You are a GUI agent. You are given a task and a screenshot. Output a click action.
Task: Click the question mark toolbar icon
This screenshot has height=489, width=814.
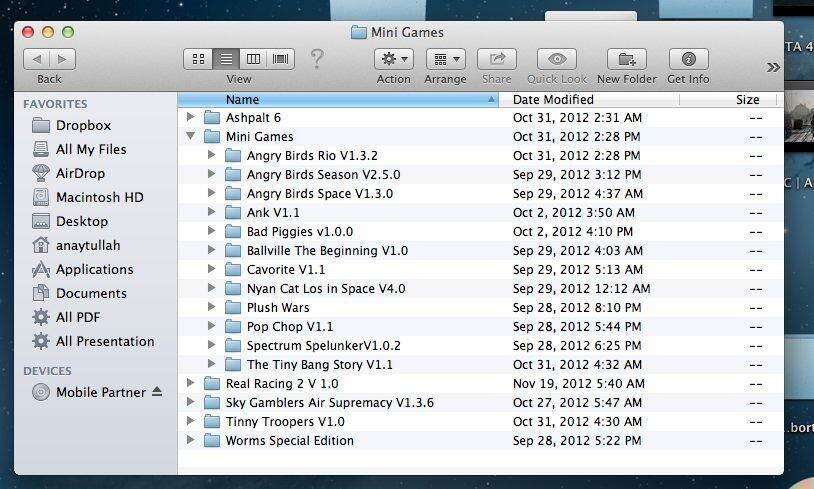point(317,59)
